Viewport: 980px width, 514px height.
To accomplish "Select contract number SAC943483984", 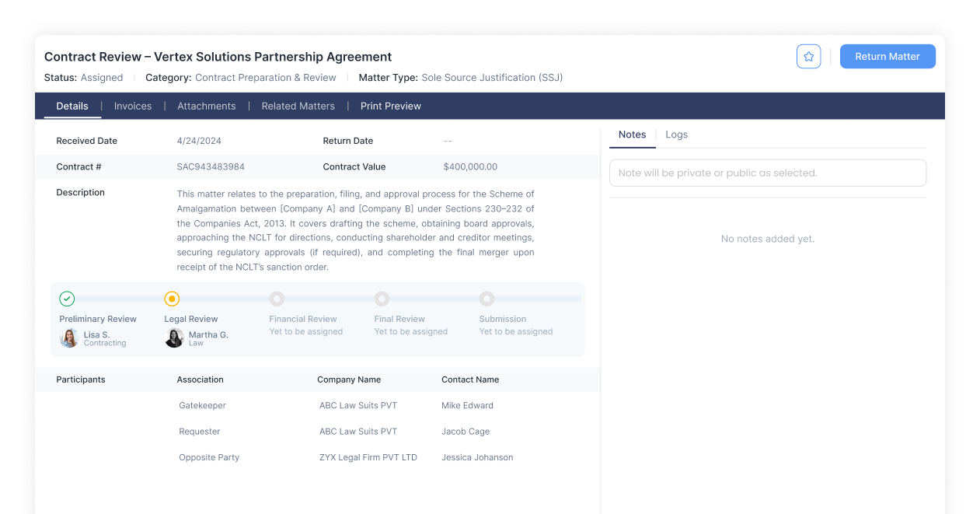I will click(x=211, y=166).
